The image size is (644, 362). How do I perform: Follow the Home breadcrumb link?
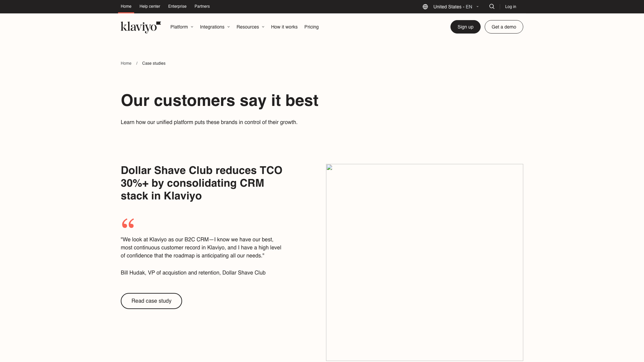[x=126, y=63]
